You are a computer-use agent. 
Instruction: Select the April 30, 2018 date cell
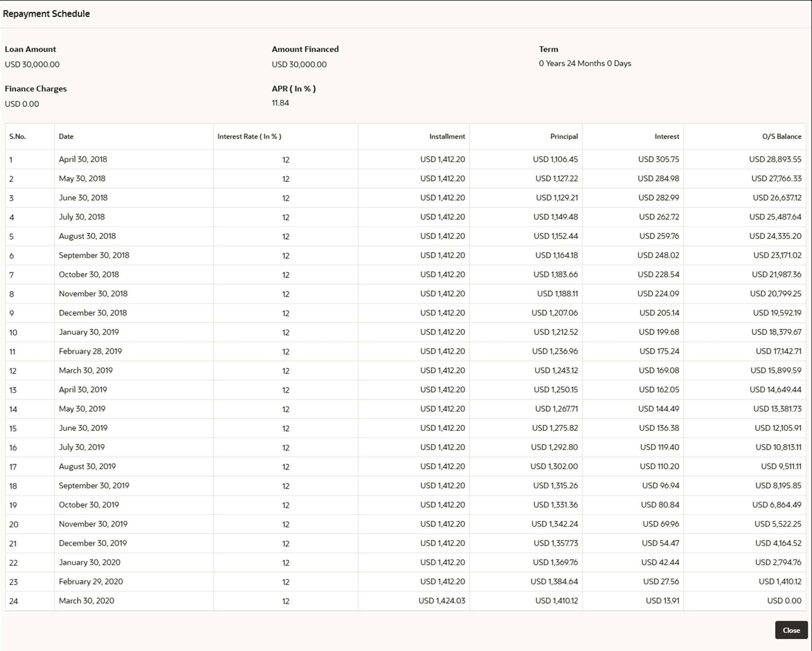coord(83,159)
